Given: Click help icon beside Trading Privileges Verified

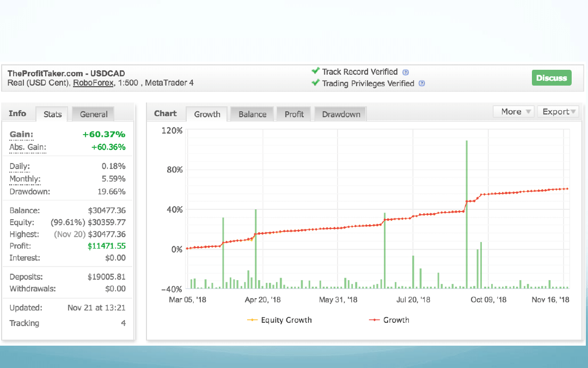Looking at the screenshot, I should [x=422, y=83].
